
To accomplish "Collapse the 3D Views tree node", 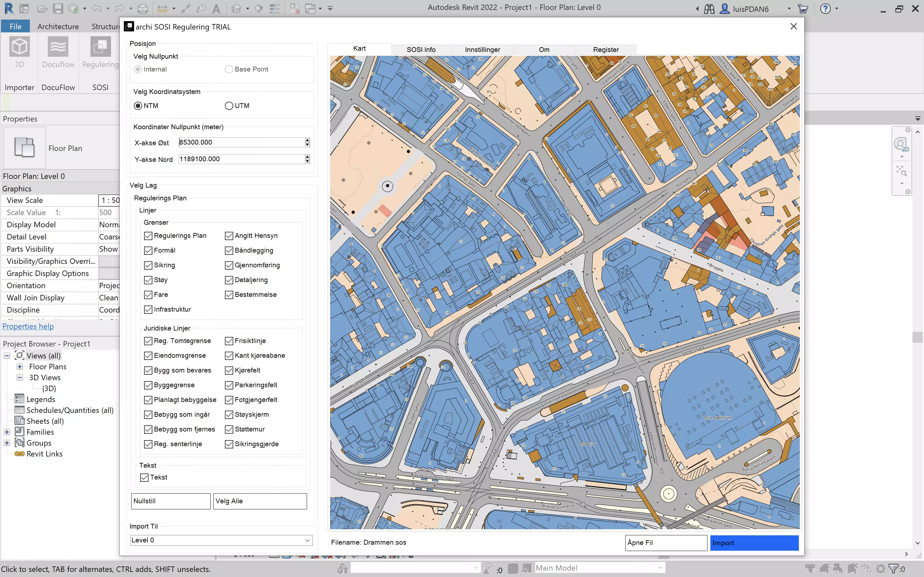I will [x=20, y=377].
